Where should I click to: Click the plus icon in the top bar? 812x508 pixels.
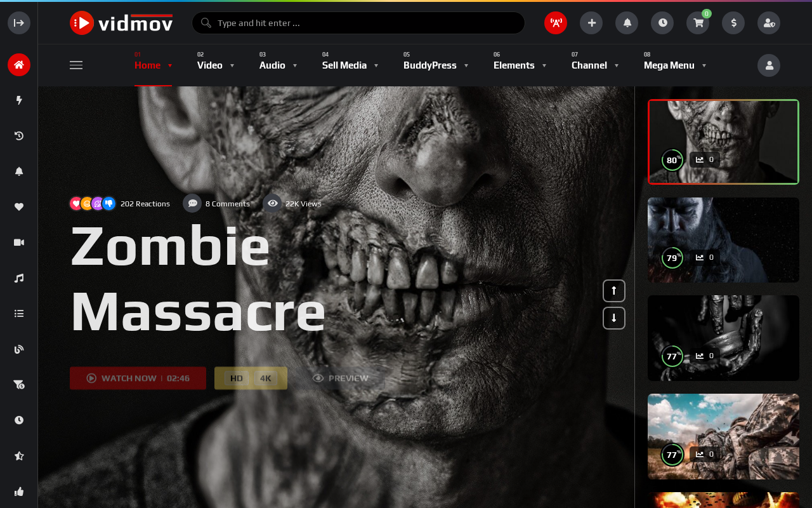(x=591, y=23)
